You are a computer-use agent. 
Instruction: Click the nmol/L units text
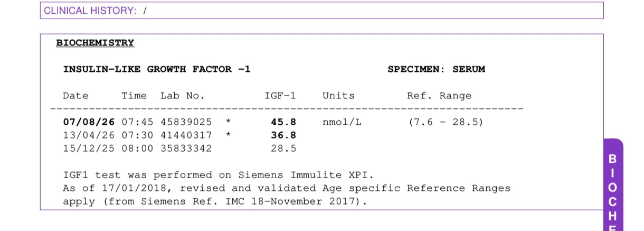[342, 122]
